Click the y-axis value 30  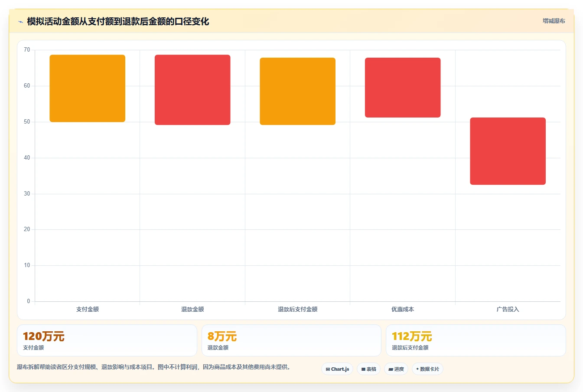click(27, 194)
